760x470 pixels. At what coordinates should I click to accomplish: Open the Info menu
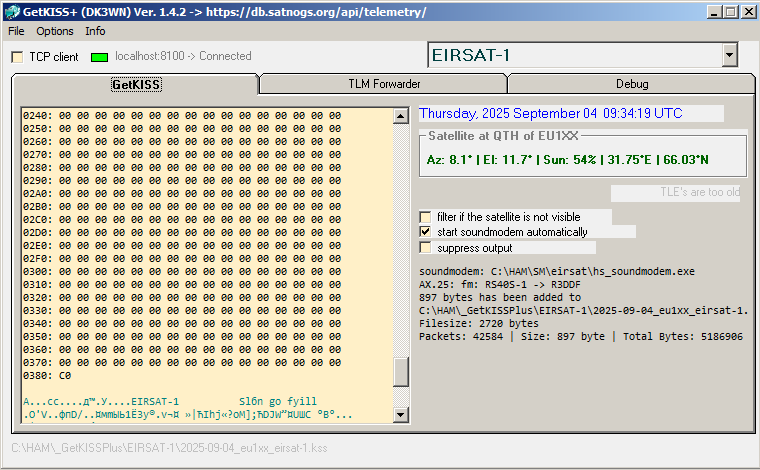click(95, 31)
